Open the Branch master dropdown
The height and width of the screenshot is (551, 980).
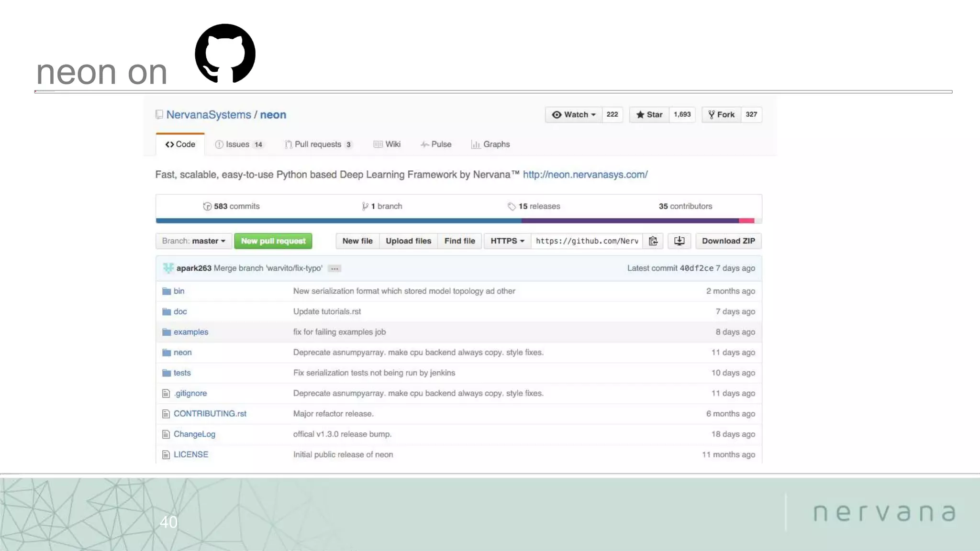tap(194, 241)
